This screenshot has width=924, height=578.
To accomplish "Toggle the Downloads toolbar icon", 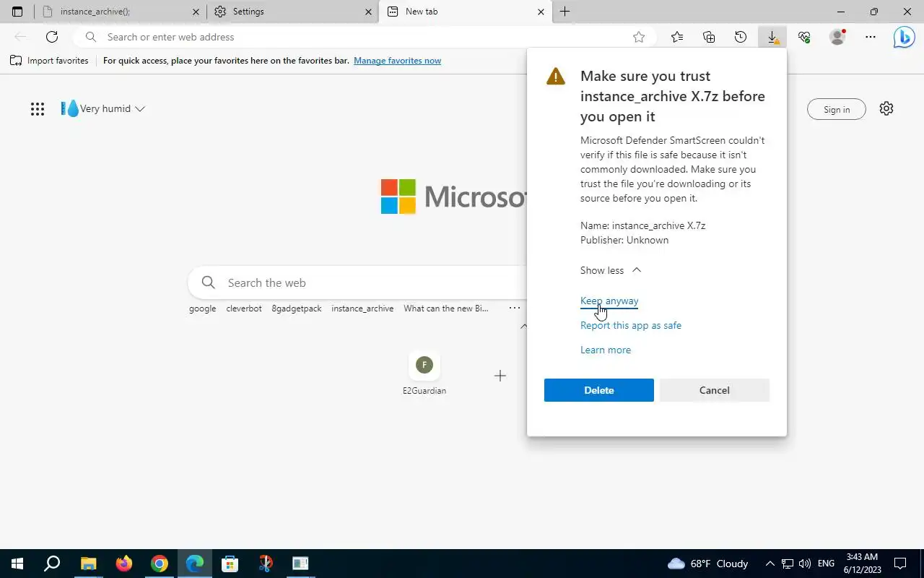I will pos(772,37).
